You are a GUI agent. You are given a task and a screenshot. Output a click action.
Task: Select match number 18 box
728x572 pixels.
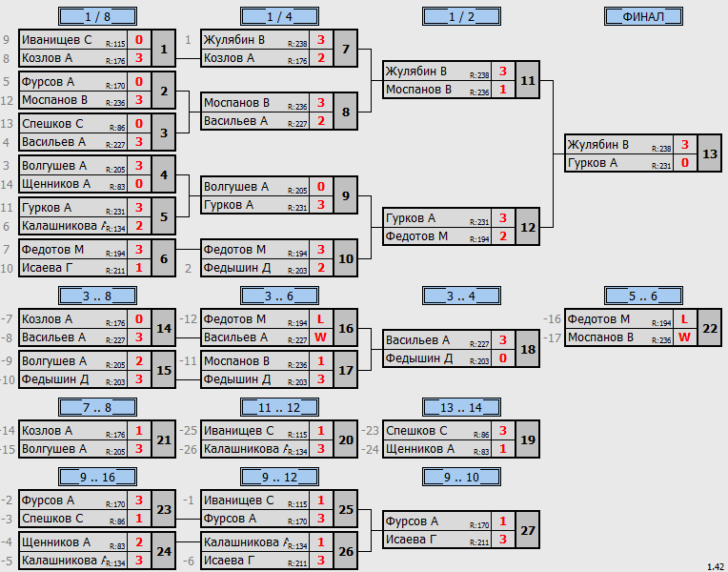point(528,350)
